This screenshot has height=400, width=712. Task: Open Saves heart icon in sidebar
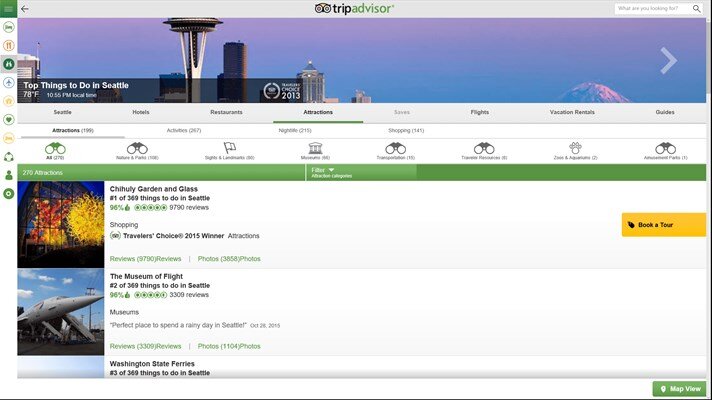point(8,119)
